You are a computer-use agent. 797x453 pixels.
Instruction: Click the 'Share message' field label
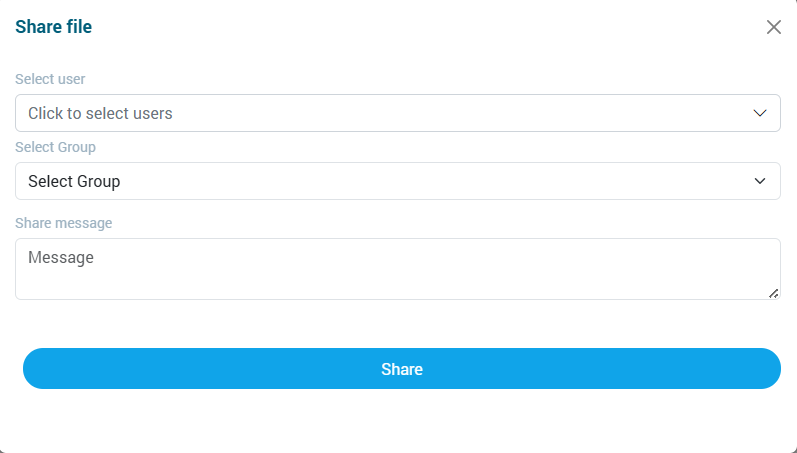(63, 223)
